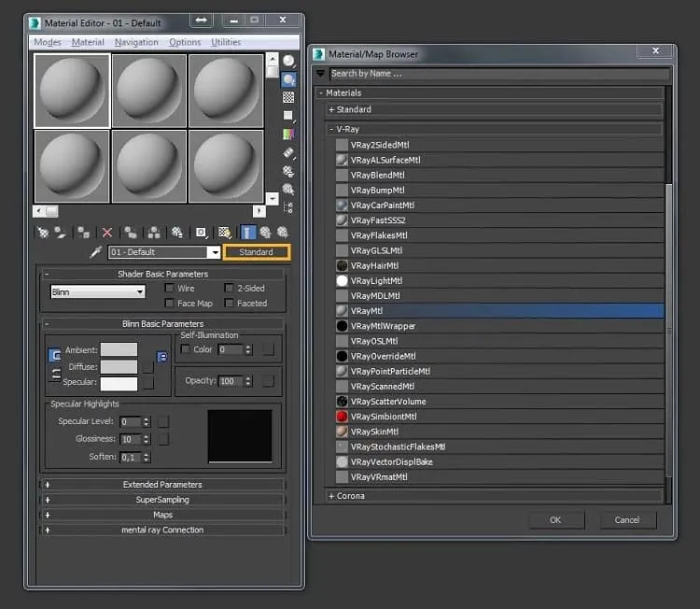
Task: Open the Navigation menu
Action: (136, 42)
